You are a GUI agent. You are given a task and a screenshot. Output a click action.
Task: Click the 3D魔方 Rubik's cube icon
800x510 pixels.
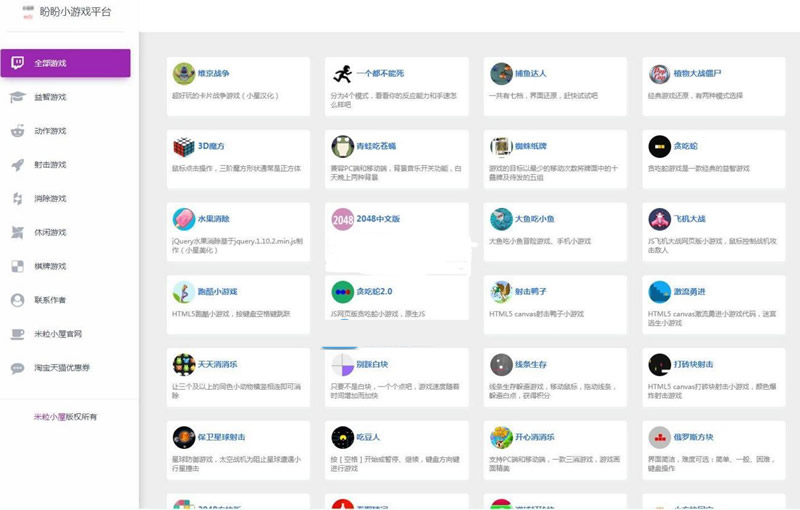(x=183, y=147)
